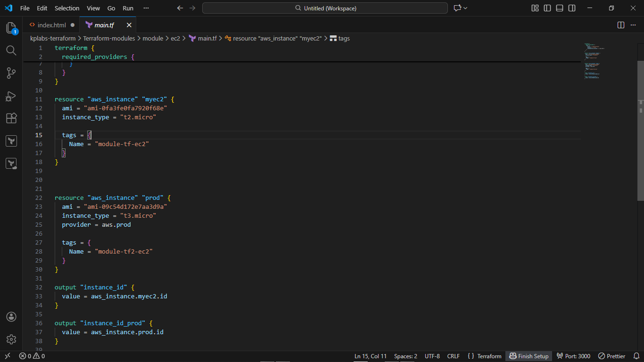Toggle the panel layout icon
644x362 pixels.
(x=559, y=8)
